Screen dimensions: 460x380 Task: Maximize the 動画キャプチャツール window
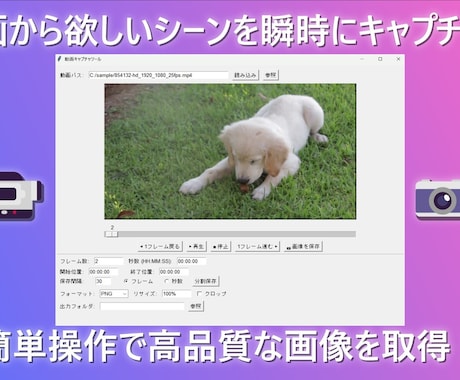click(380, 59)
